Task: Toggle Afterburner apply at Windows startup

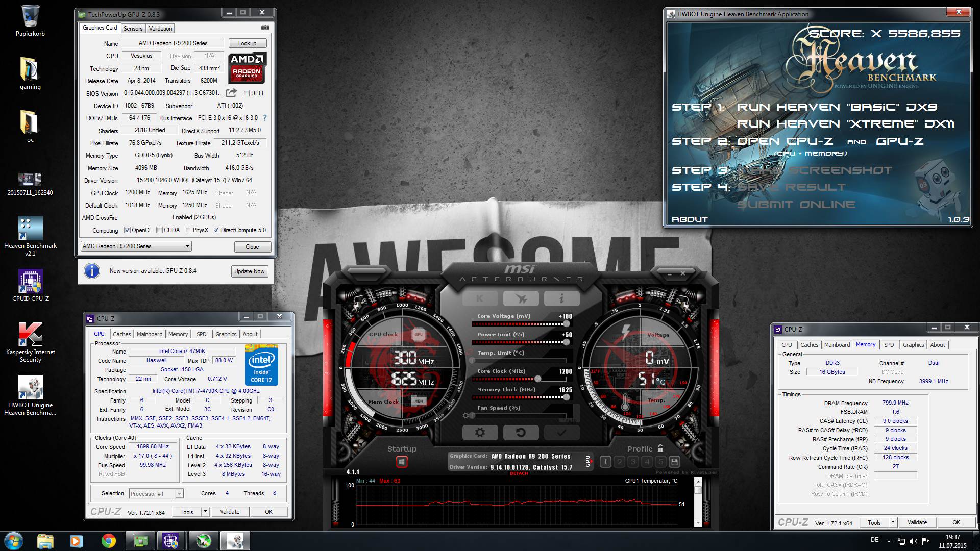Action: (x=402, y=462)
